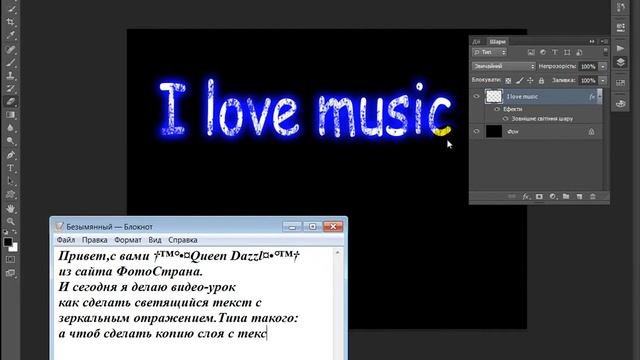
Task: Open the blend mode dropdown
Action: [503, 66]
